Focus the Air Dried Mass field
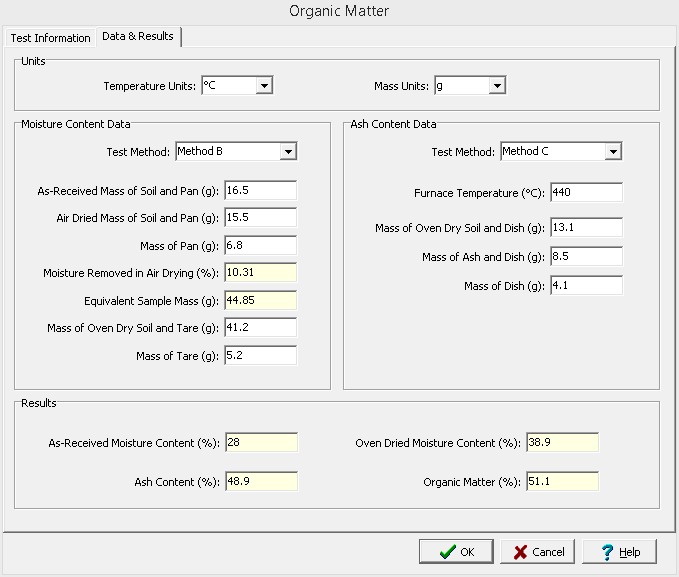This screenshot has height=577, width=679. [x=261, y=217]
